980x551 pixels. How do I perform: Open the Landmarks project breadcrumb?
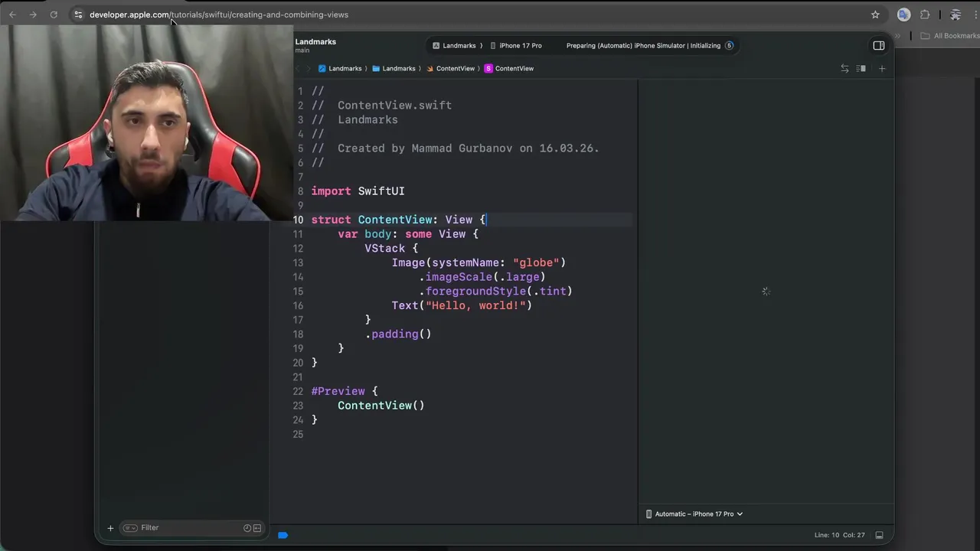tap(340, 69)
